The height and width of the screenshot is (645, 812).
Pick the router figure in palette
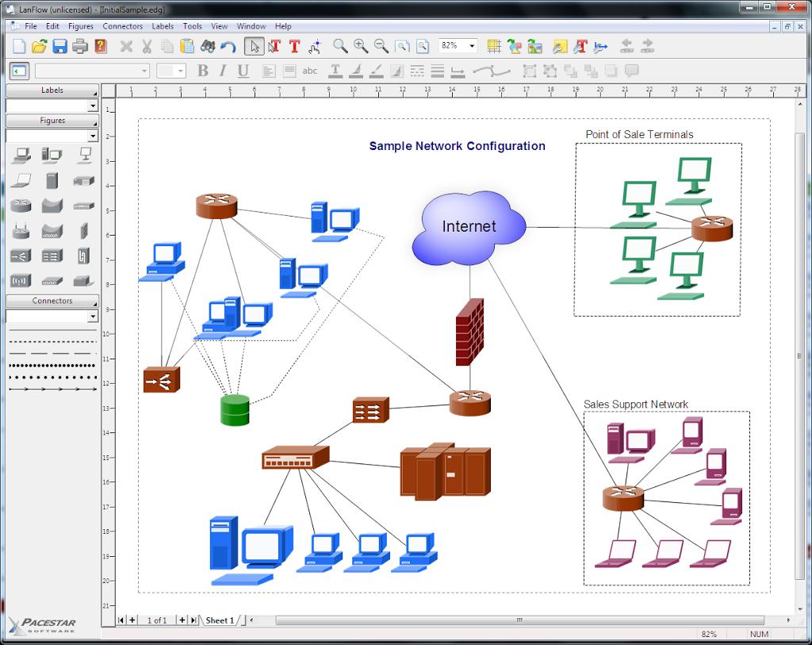coord(21,205)
